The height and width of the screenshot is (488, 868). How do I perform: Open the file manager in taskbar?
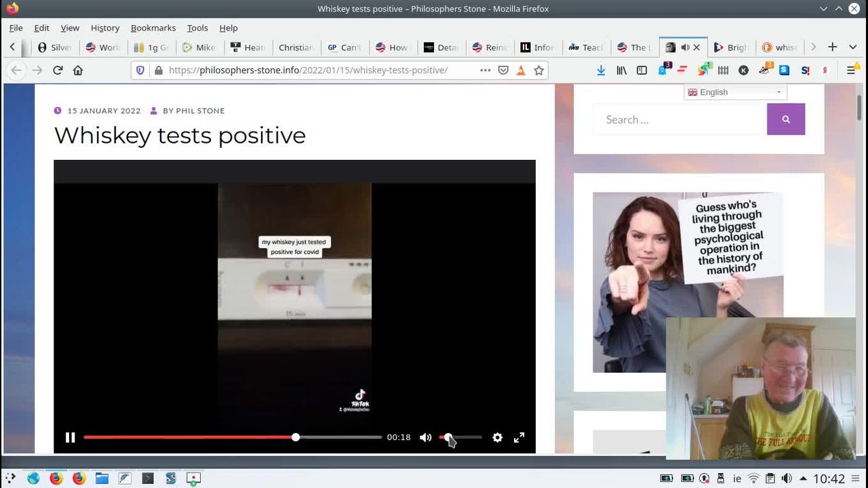[102, 479]
